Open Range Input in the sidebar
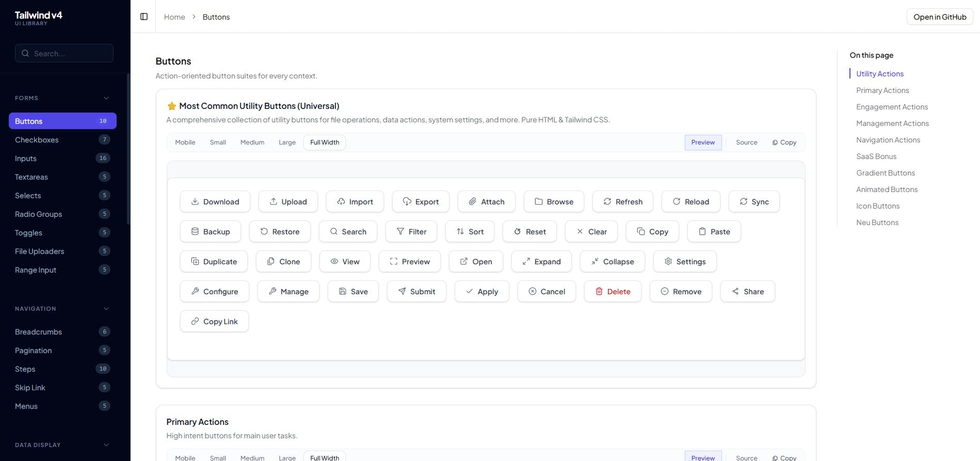 62,269
